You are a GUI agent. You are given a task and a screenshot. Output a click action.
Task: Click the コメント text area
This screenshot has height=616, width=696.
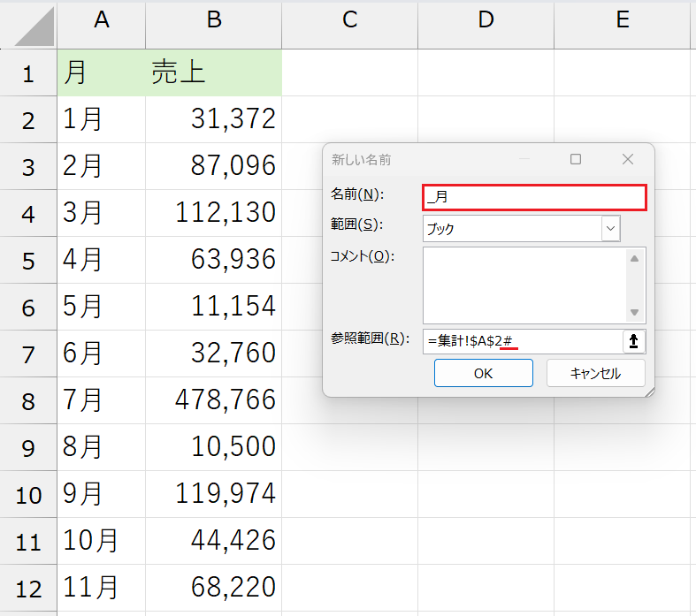(534, 285)
